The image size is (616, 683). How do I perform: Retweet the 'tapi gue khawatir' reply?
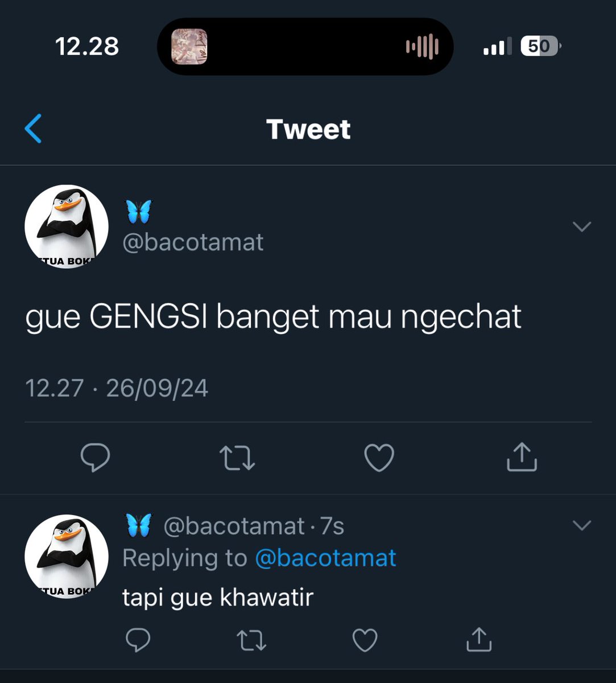(251, 640)
